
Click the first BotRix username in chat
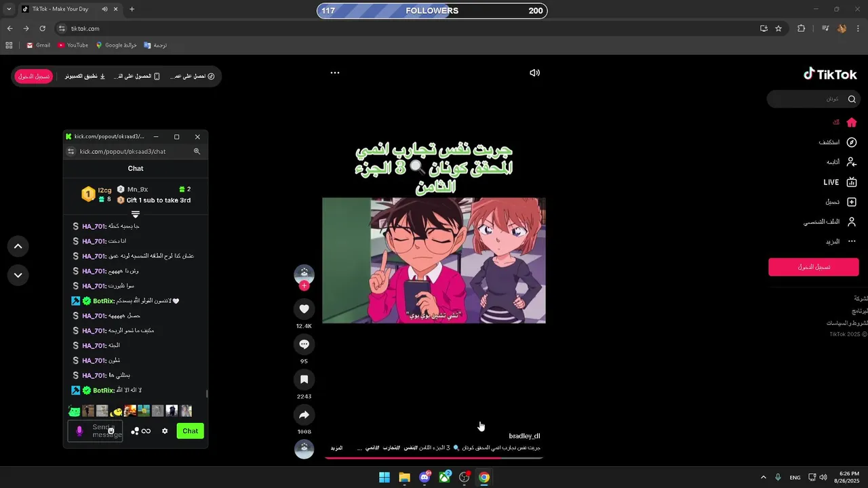pyautogui.click(x=103, y=301)
